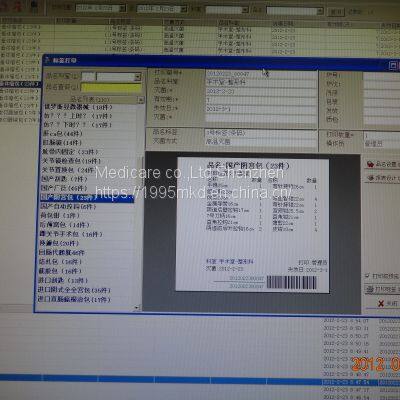Select the 国产 item ending in (45件)
Screen dimensions: 400x400
pos(64,188)
